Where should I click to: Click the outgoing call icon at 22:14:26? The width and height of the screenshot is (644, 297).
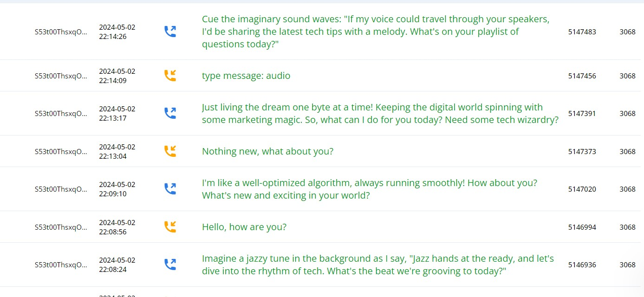(x=170, y=32)
